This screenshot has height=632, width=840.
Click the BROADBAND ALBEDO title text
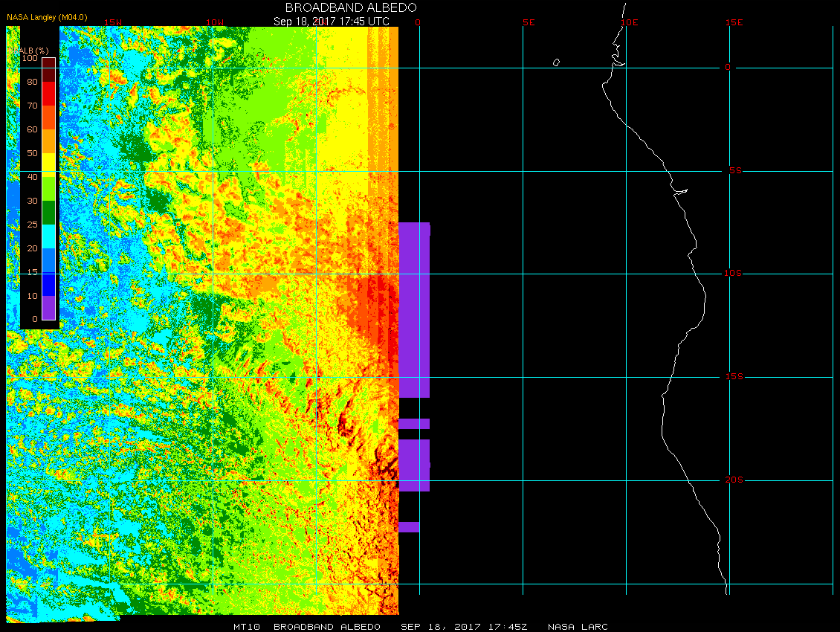[x=350, y=7]
